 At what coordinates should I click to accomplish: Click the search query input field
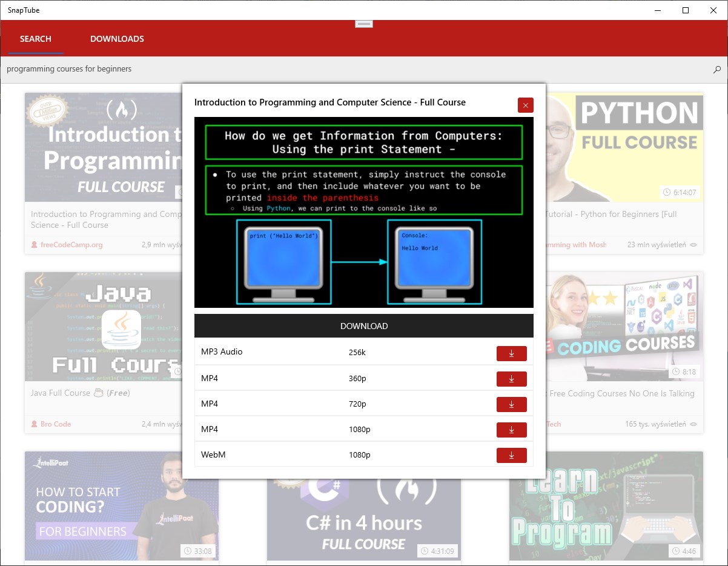pyautogui.click(x=182, y=68)
